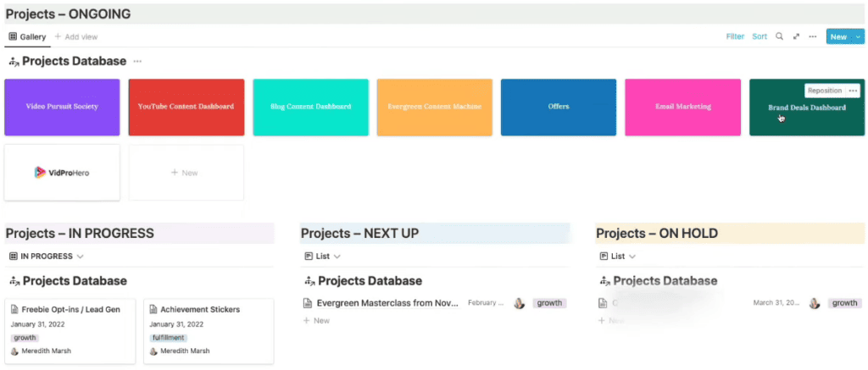Screen dimensions: 868x370
Task: Click growth tag on Freebie Opt-ins card
Action: (x=25, y=338)
